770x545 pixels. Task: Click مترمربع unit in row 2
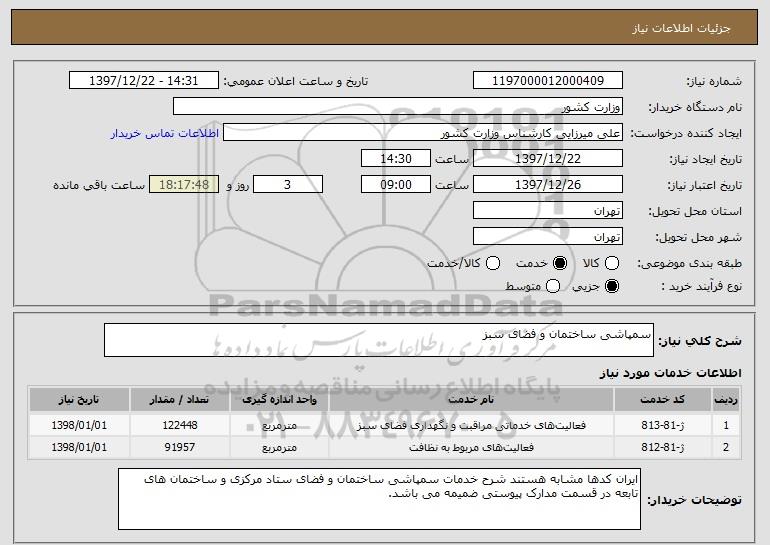279,447
